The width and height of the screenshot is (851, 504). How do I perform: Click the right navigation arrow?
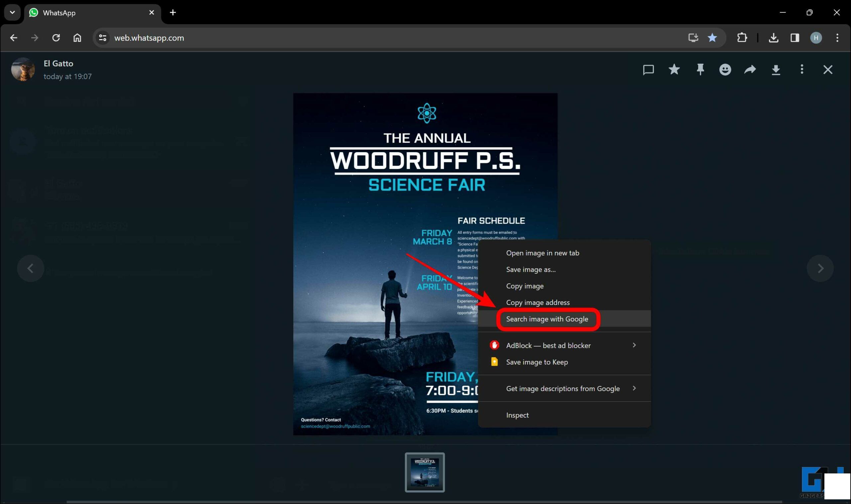pos(820,267)
